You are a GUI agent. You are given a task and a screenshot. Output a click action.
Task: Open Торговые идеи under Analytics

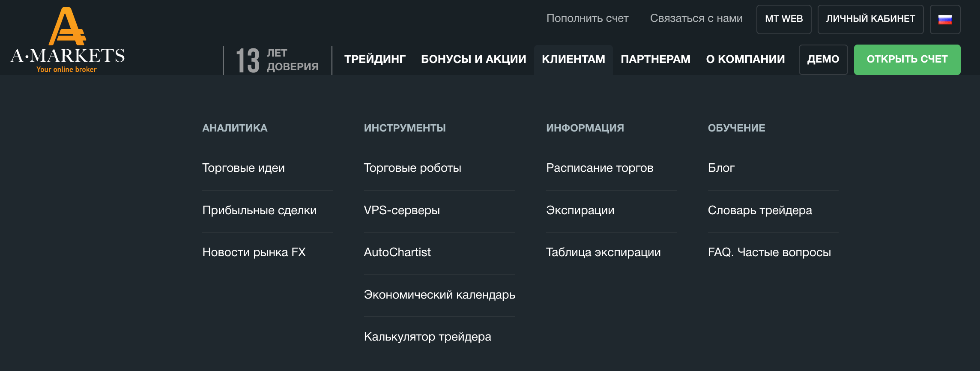coord(243,168)
